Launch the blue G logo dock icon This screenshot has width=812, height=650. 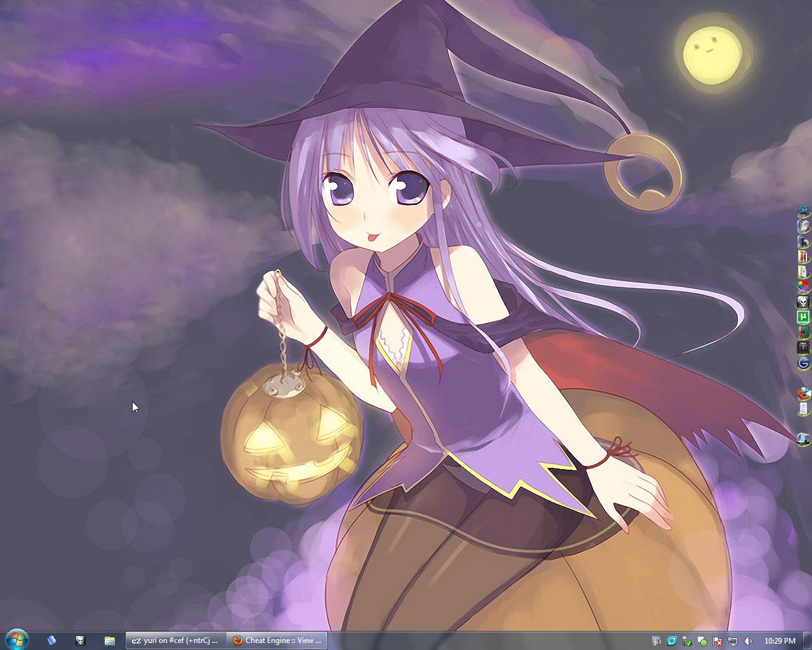point(804,362)
